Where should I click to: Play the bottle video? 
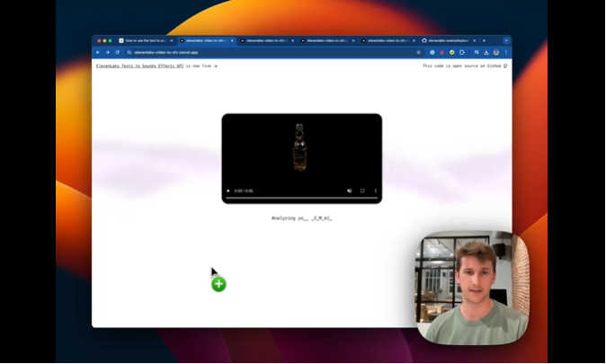228,191
